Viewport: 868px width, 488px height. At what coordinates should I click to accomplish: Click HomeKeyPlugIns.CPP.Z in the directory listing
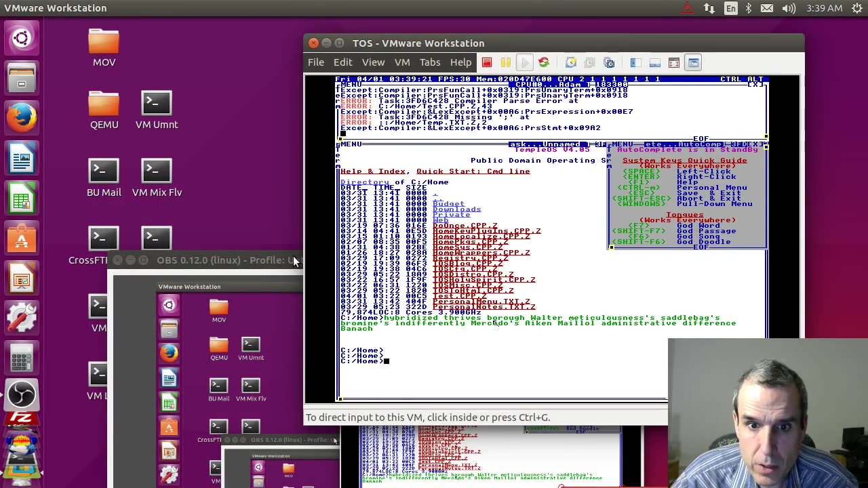click(486, 231)
